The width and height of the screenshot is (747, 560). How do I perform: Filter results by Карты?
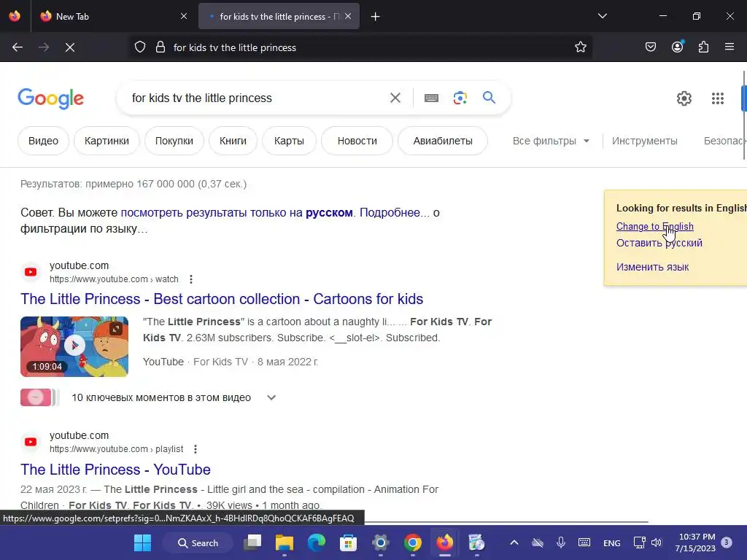coord(289,141)
